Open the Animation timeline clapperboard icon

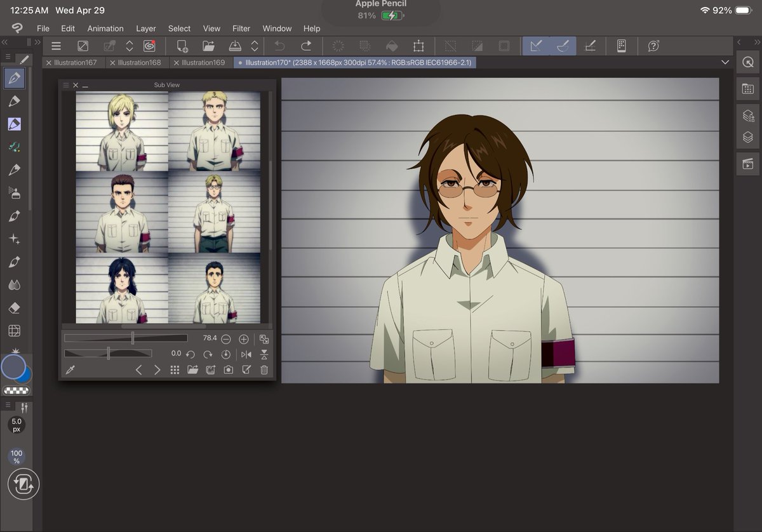748,163
